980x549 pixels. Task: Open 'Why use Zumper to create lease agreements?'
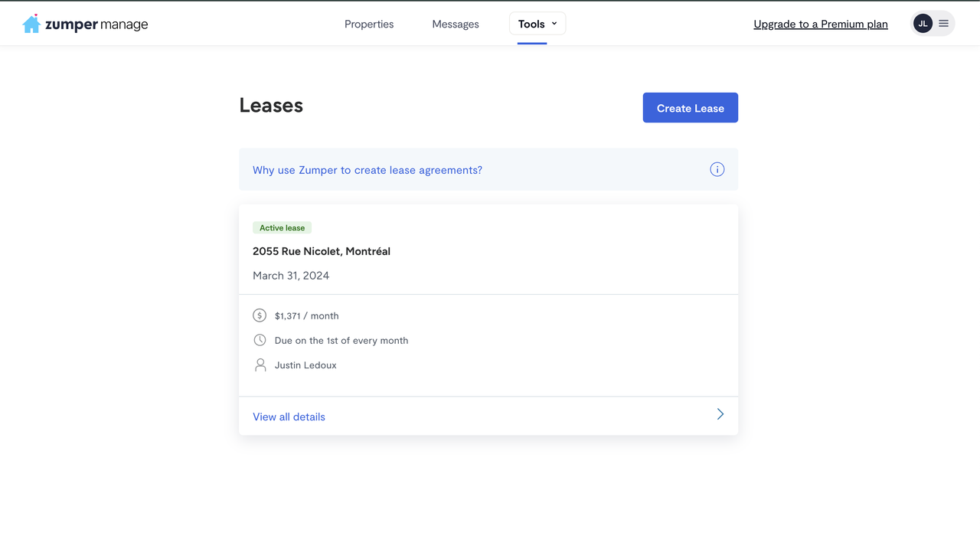click(367, 170)
